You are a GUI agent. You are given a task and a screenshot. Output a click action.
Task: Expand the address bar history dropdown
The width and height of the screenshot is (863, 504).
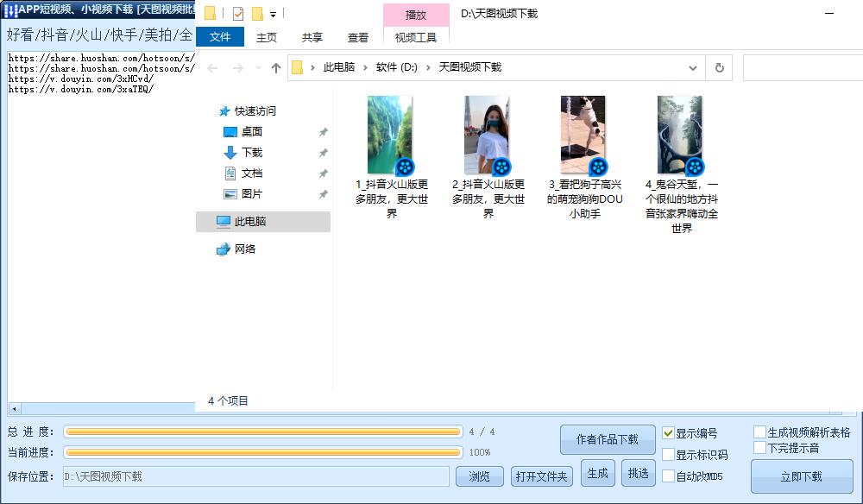pyautogui.click(x=693, y=67)
